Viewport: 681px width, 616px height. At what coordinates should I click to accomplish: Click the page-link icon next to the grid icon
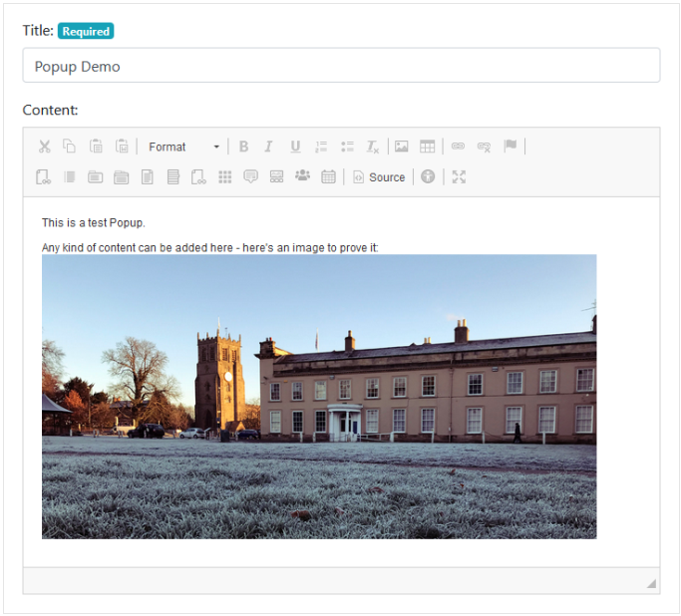point(198,177)
